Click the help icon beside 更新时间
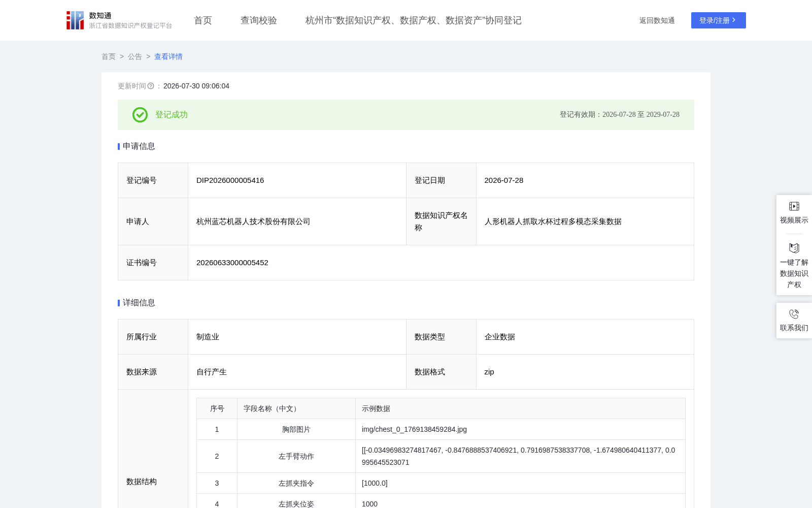Image resolution: width=812 pixels, height=508 pixels. [151, 86]
